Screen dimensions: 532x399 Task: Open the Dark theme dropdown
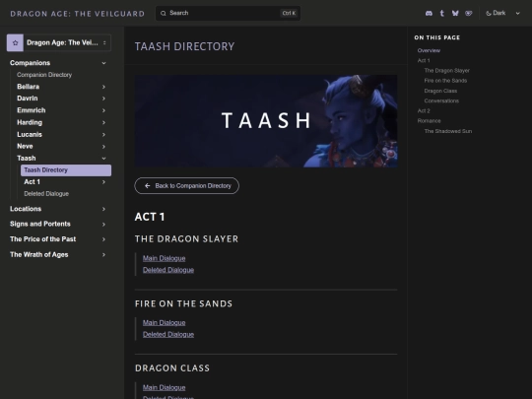503,13
